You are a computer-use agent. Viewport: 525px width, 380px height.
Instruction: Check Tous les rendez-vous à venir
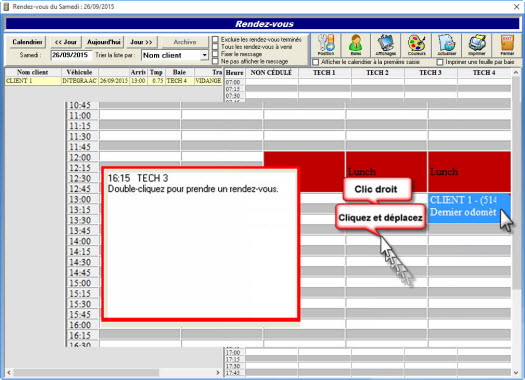[215, 47]
